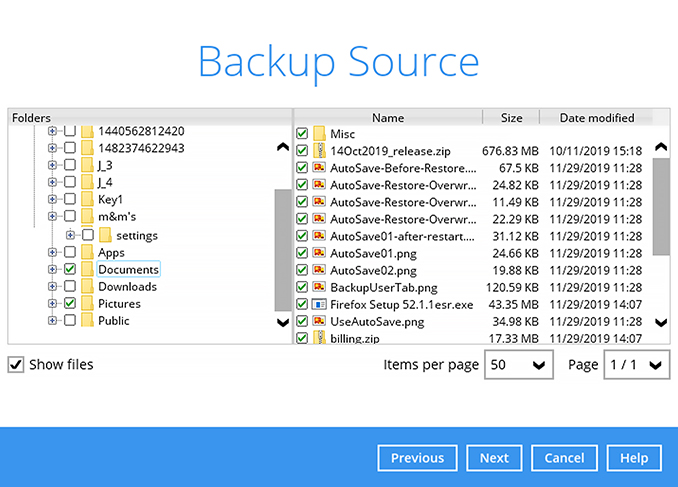Click the J_3 folder icon in tree
Image resolution: width=678 pixels, height=487 pixels.
coord(87,165)
